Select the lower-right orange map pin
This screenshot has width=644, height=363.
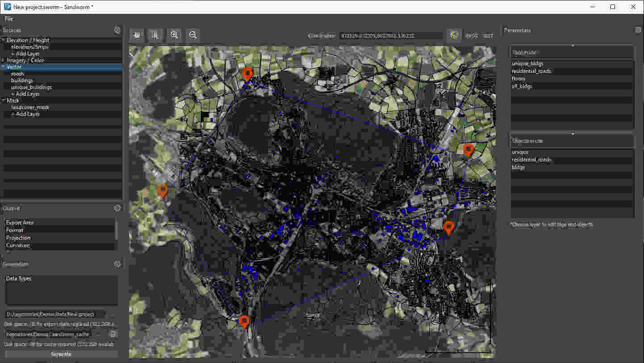tap(449, 228)
